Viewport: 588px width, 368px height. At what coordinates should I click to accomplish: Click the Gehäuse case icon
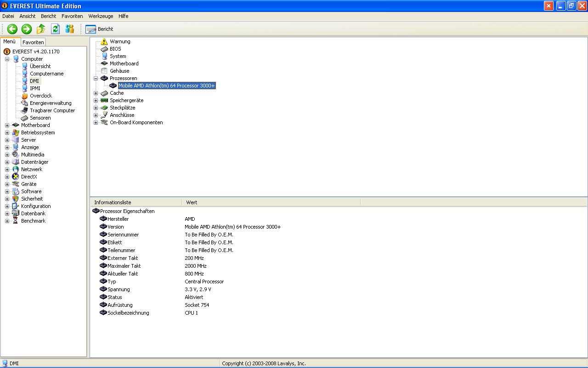coord(104,71)
